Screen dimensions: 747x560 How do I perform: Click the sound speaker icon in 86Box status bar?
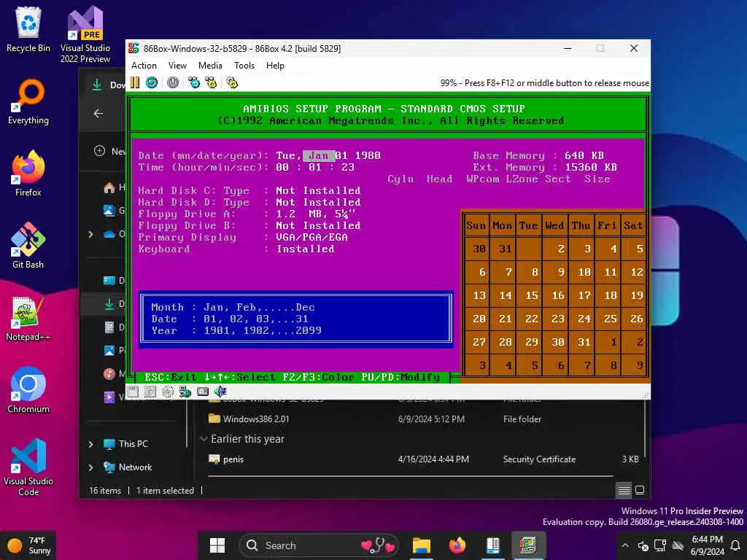point(220,392)
